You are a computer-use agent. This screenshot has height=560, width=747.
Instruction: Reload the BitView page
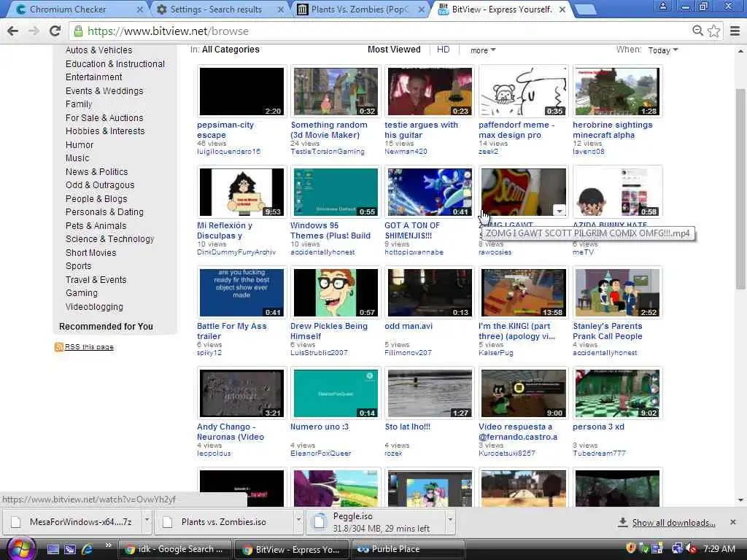tap(55, 31)
